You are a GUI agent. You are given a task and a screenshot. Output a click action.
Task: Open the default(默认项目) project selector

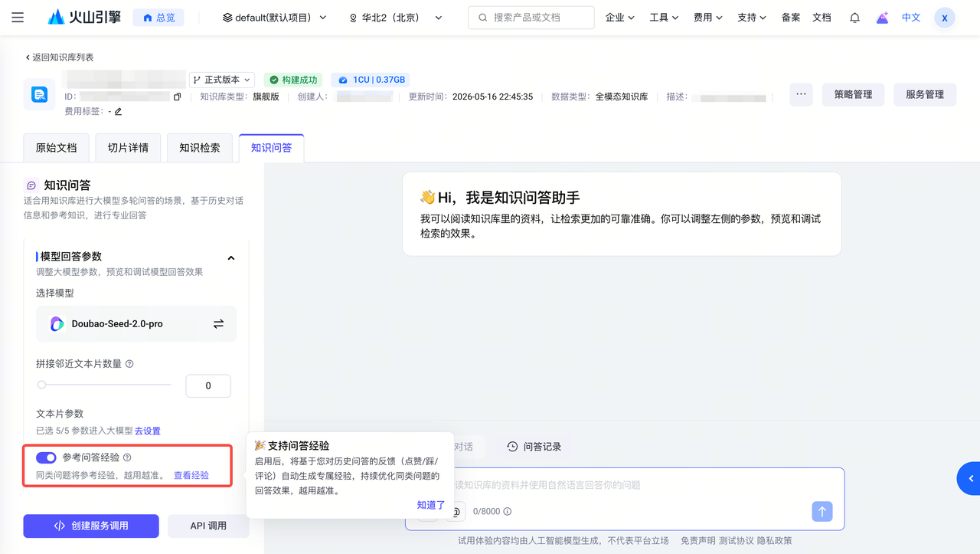[x=275, y=18]
